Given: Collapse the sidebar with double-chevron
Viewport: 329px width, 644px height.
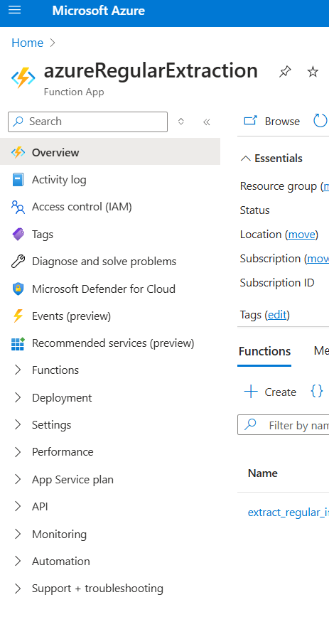Looking at the screenshot, I should 207,122.
